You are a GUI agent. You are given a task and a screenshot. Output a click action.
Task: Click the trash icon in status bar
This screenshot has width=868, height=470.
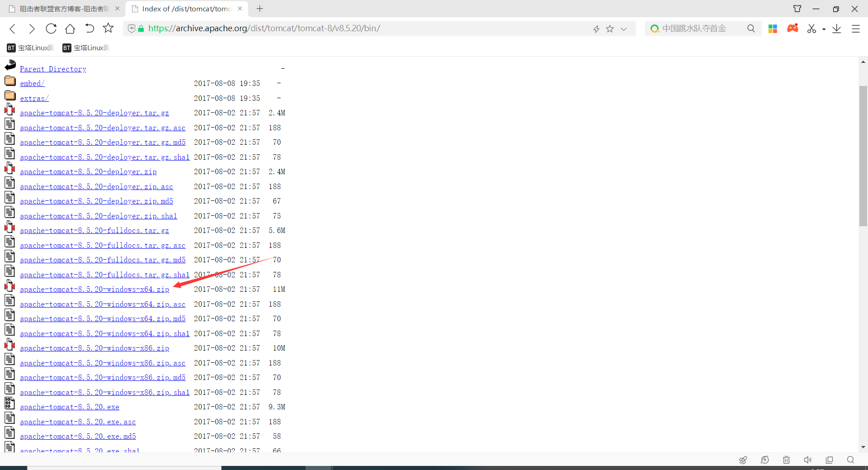pyautogui.click(x=786, y=460)
